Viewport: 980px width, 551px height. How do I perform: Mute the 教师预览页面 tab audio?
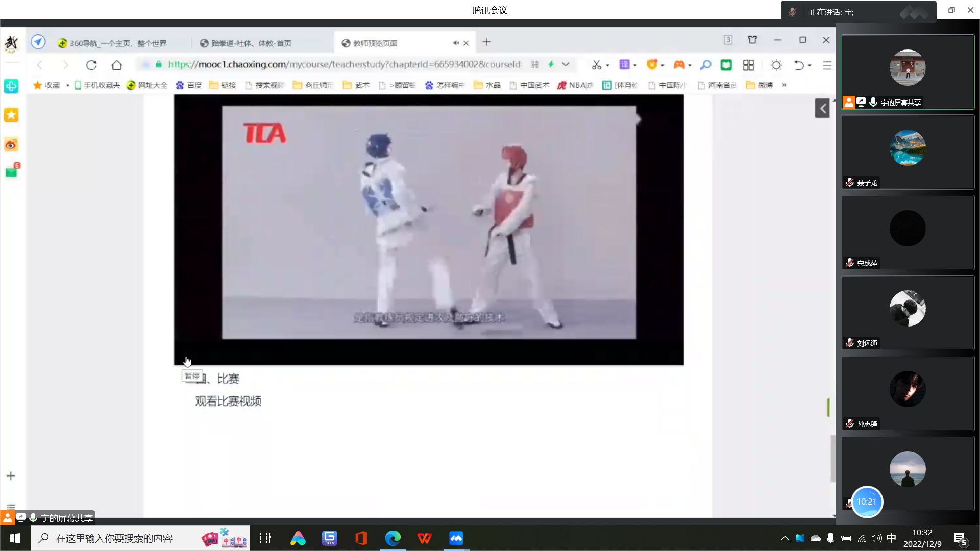tap(456, 43)
